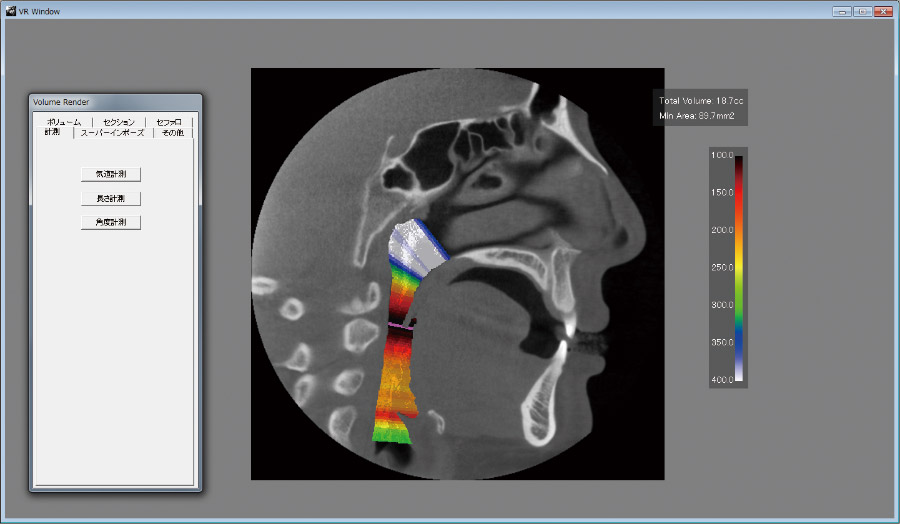
Task: Click the pink minimum-area marker on airway
Action: 400,326
